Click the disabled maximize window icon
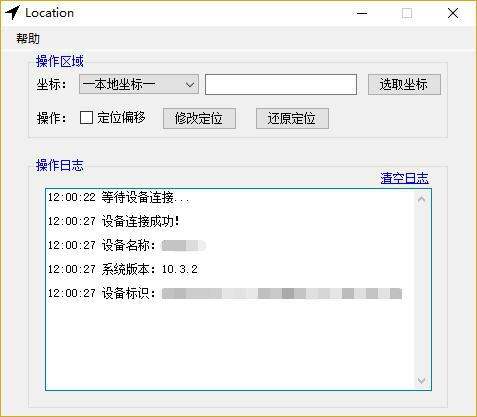 (407, 13)
